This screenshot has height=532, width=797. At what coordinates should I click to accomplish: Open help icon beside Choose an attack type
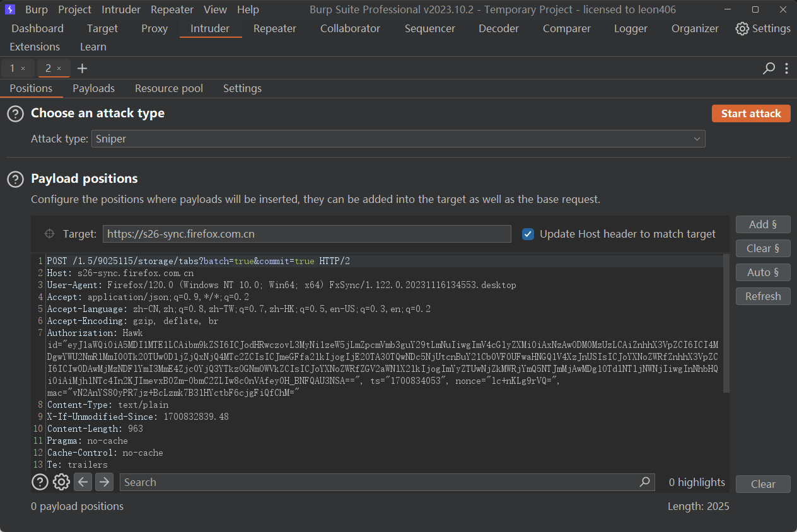(15, 113)
